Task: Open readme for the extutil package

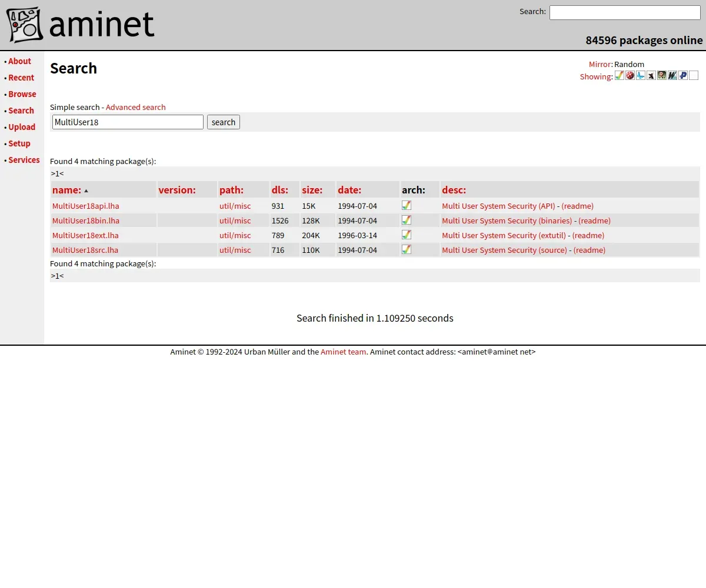Action: [x=588, y=235]
